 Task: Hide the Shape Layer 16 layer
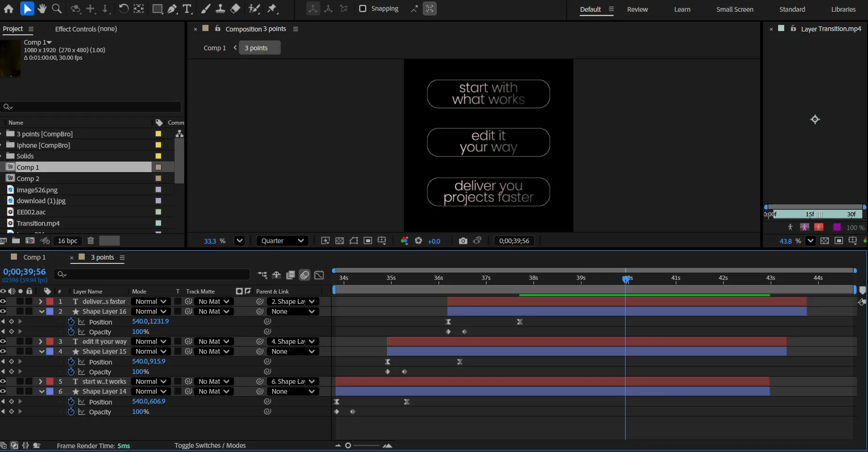tap(3, 311)
